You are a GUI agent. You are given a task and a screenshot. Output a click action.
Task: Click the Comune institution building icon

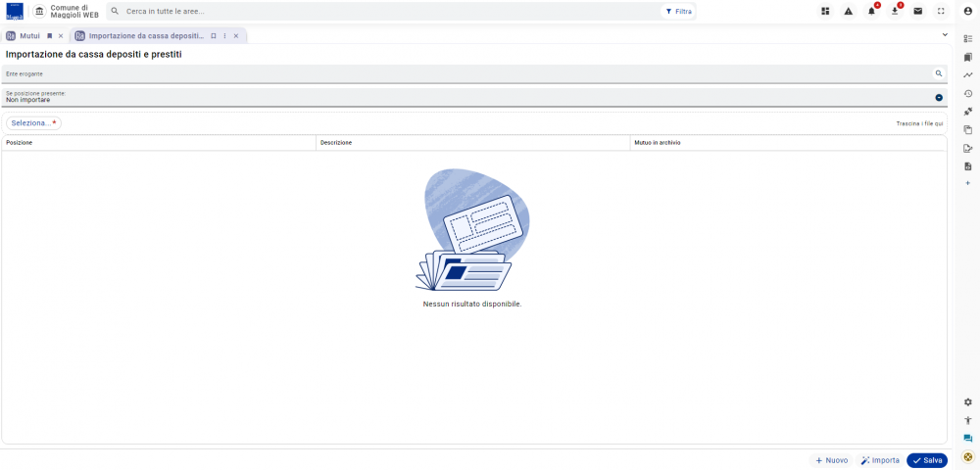click(39, 11)
